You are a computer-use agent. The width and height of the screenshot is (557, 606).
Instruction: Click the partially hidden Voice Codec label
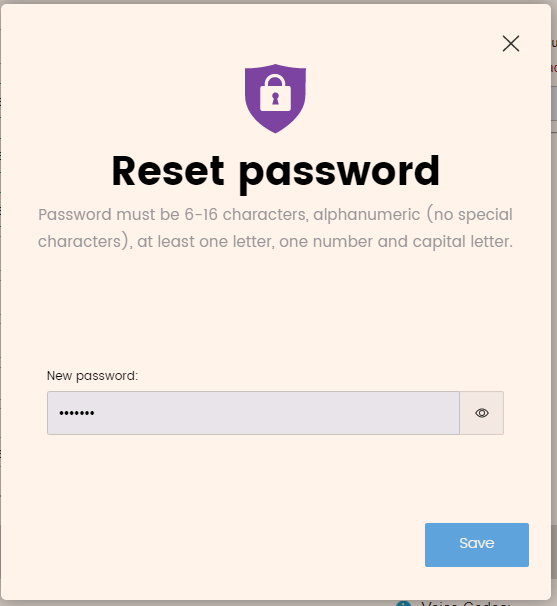click(466, 603)
